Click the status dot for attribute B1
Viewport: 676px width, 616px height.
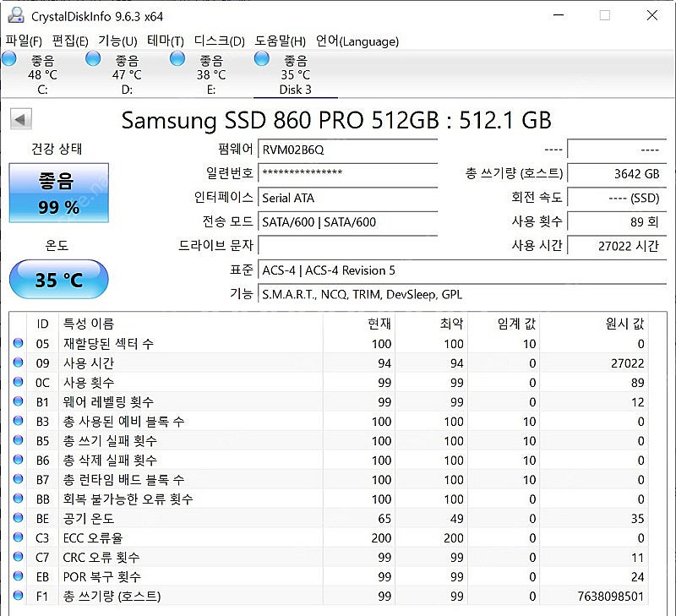click(18, 401)
